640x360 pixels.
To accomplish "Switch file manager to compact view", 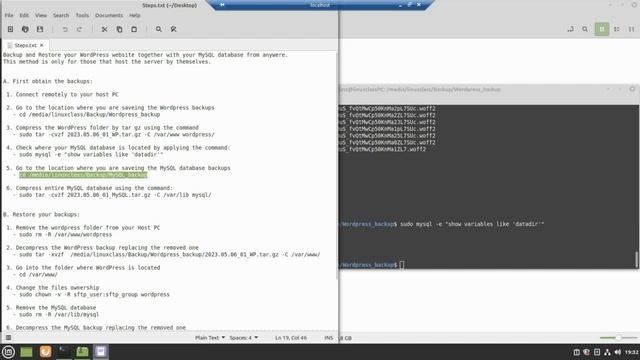I will coord(631,29).
